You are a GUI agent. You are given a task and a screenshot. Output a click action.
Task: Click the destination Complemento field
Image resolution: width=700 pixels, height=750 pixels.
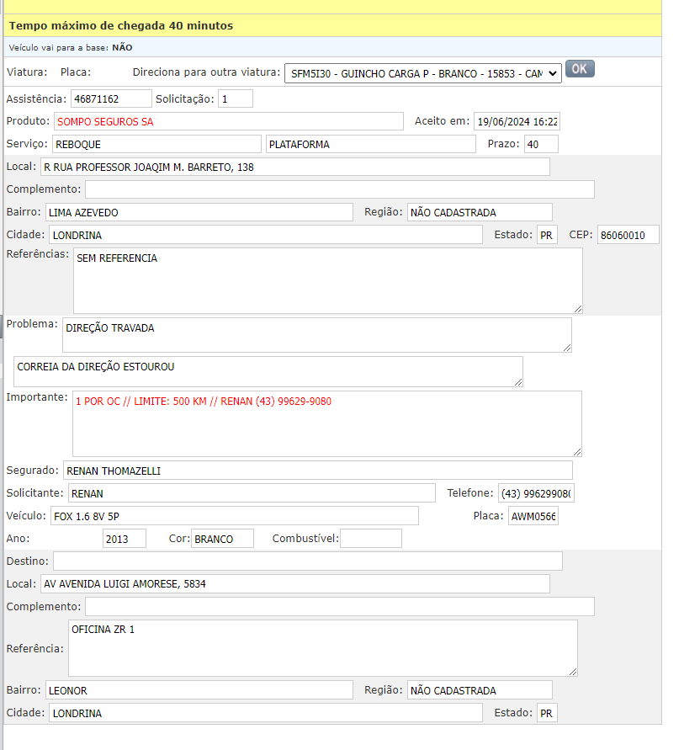tap(340, 607)
